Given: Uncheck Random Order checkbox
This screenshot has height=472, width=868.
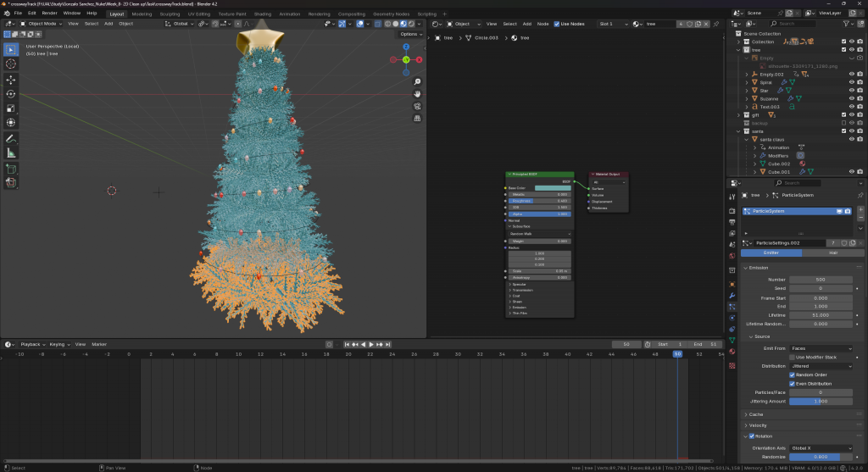Looking at the screenshot, I should [793, 375].
